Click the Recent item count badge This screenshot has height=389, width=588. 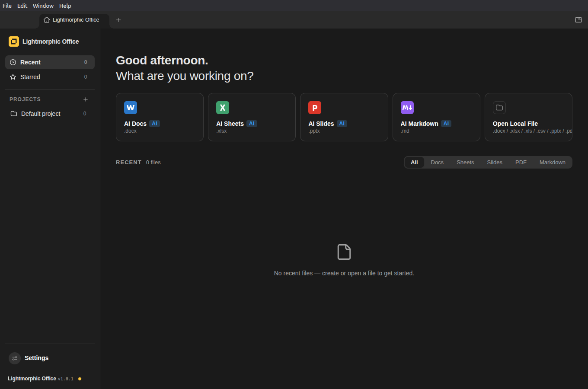tap(86, 62)
